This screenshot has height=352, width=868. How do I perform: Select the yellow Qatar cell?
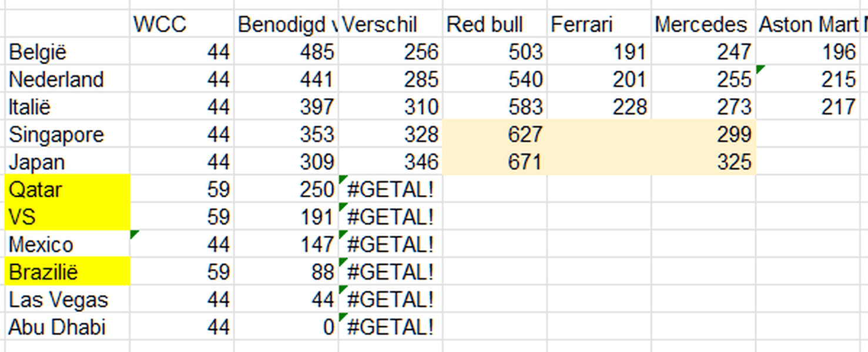(x=67, y=190)
